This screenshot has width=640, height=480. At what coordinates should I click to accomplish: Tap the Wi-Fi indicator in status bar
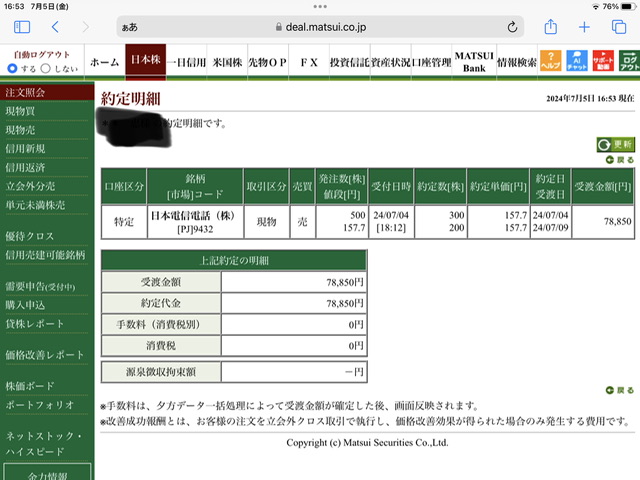pos(596,7)
